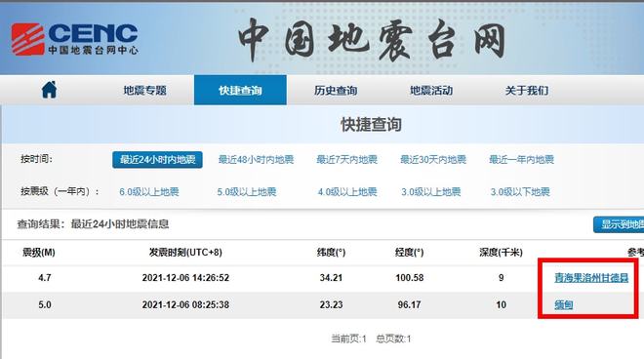This screenshot has width=644, height=359.
Task: Click the 当前页:1 indicator
Action: (x=348, y=339)
